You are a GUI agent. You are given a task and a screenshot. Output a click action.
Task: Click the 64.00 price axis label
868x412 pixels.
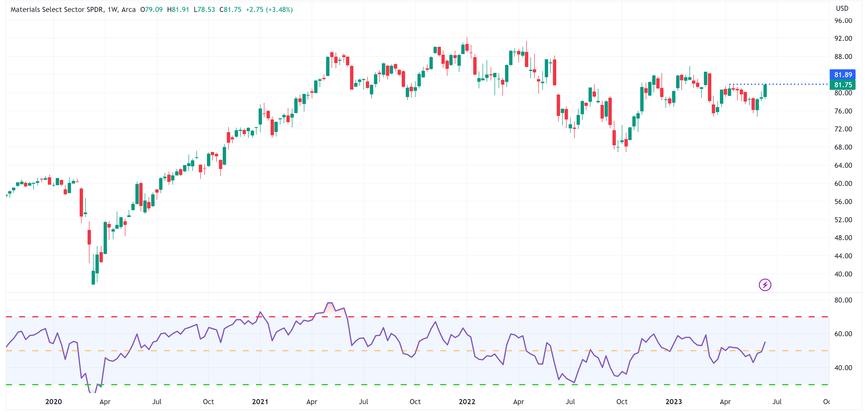coord(843,165)
